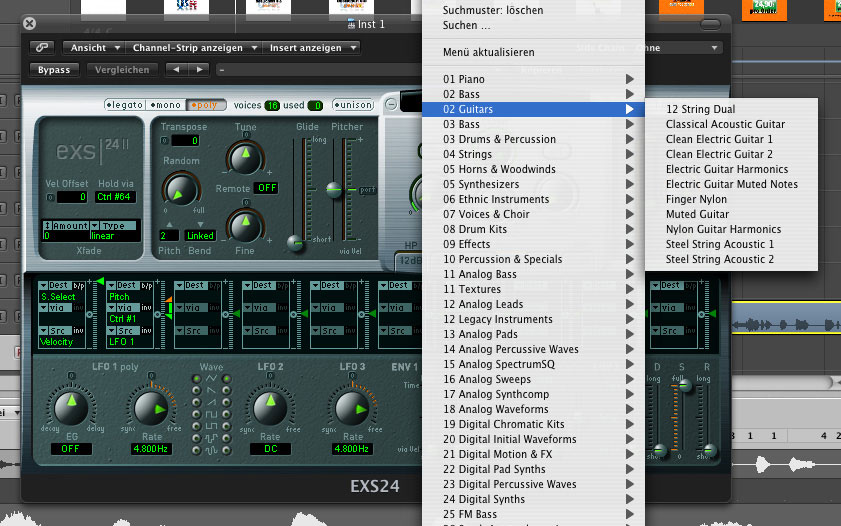Click the previous preset arrow button

(177, 70)
